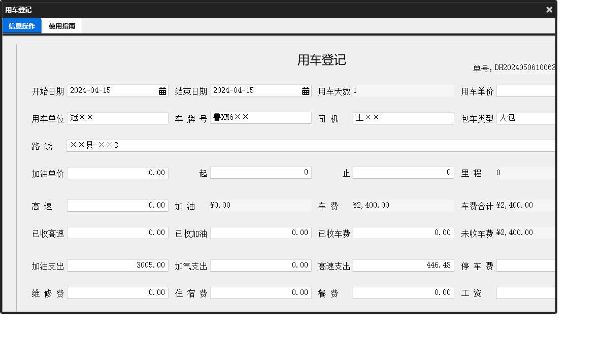Image resolution: width=601 pixels, height=364 pixels.
Task: Select the 起 mileage input field
Action: point(260,172)
